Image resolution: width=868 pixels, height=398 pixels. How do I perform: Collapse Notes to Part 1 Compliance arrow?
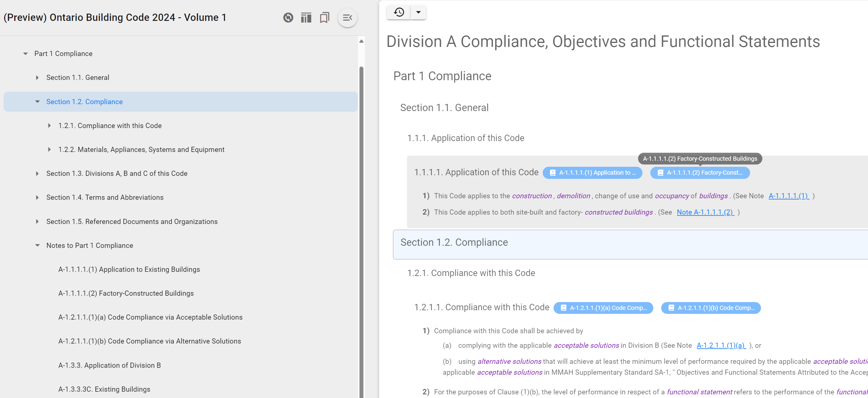(x=37, y=245)
